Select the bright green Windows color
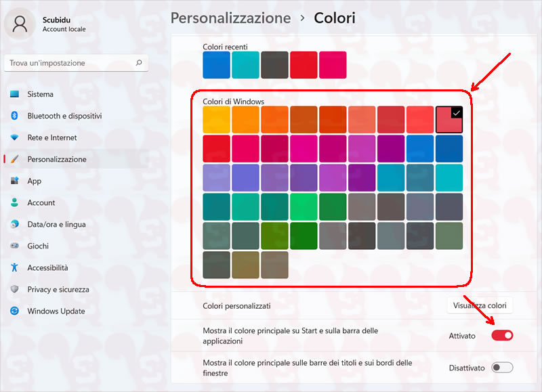 click(x=304, y=206)
